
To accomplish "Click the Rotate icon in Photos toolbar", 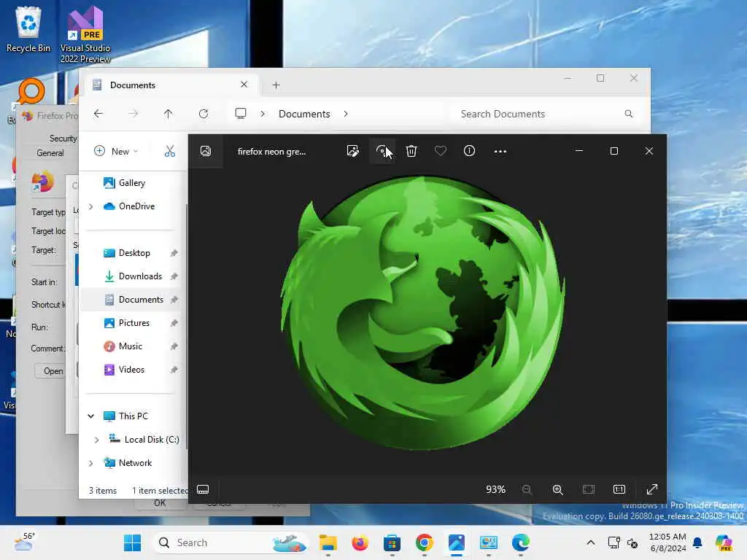I will tap(382, 152).
